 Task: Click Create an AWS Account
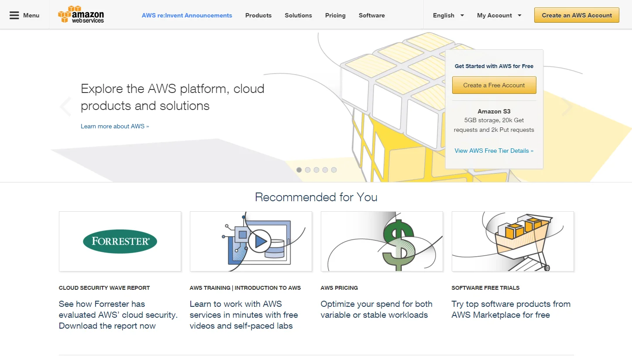[x=577, y=15]
